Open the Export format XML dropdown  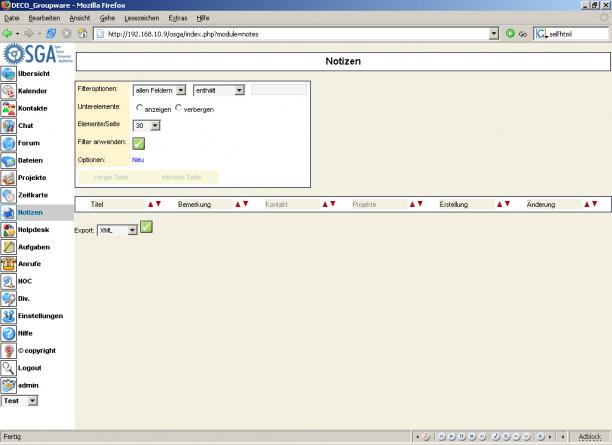pos(117,229)
